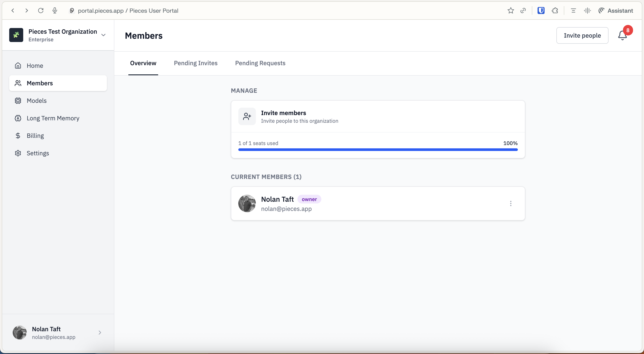The width and height of the screenshot is (644, 354).
Task: Switch to the Pending Invites tab
Action: [x=196, y=63]
